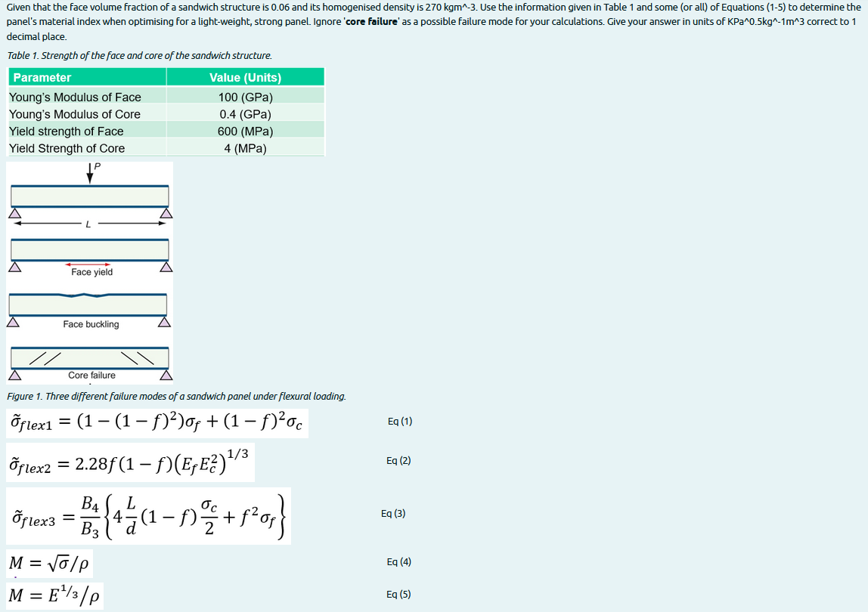Click the Figure 1 caption text
This screenshot has width=868, height=612.
(177, 396)
